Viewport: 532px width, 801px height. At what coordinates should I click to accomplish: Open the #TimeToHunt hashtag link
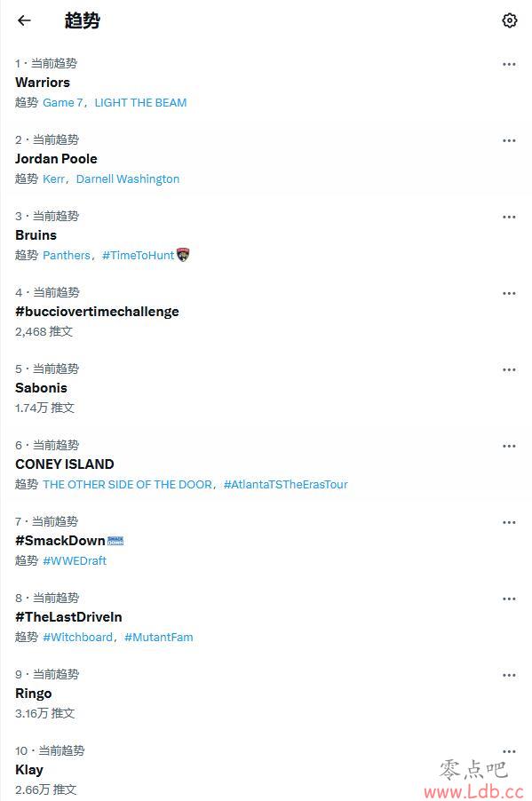point(139,256)
